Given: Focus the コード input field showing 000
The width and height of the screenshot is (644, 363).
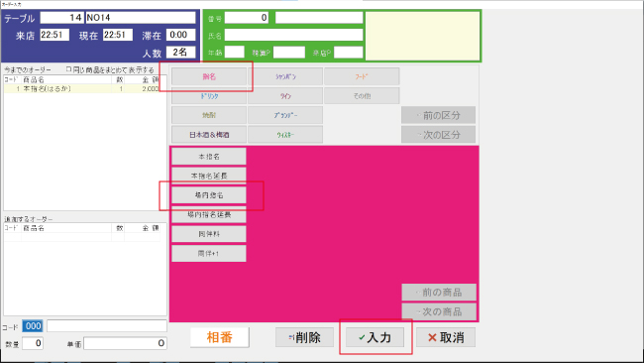Looking at the screenshot, I should click(33, 326).
